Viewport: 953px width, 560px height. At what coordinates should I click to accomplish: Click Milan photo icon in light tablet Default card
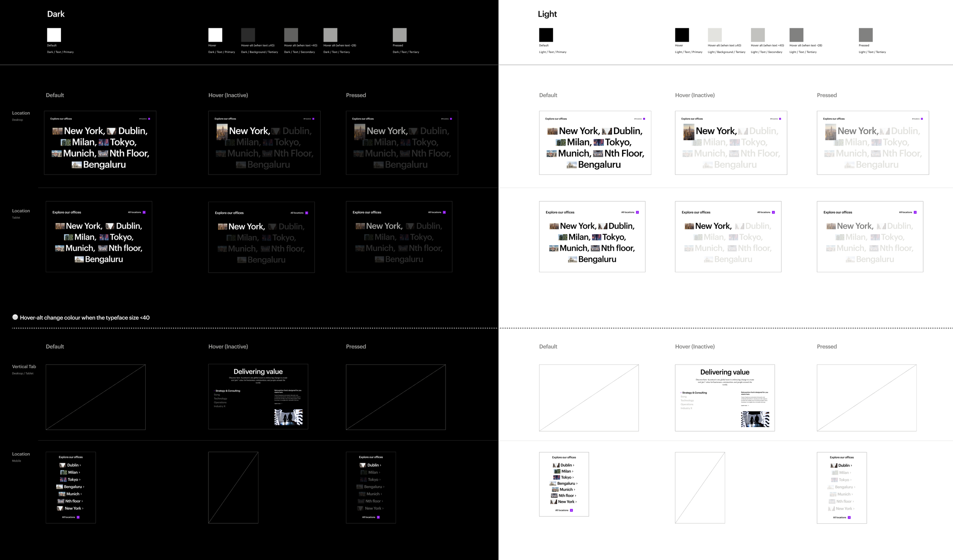[563, 237]
